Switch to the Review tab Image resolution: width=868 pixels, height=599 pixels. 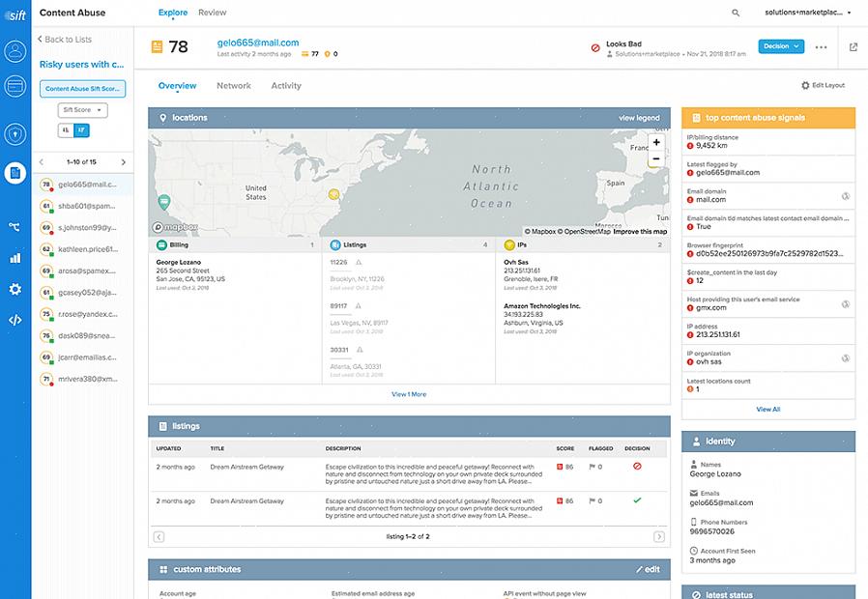pos(212,13)
